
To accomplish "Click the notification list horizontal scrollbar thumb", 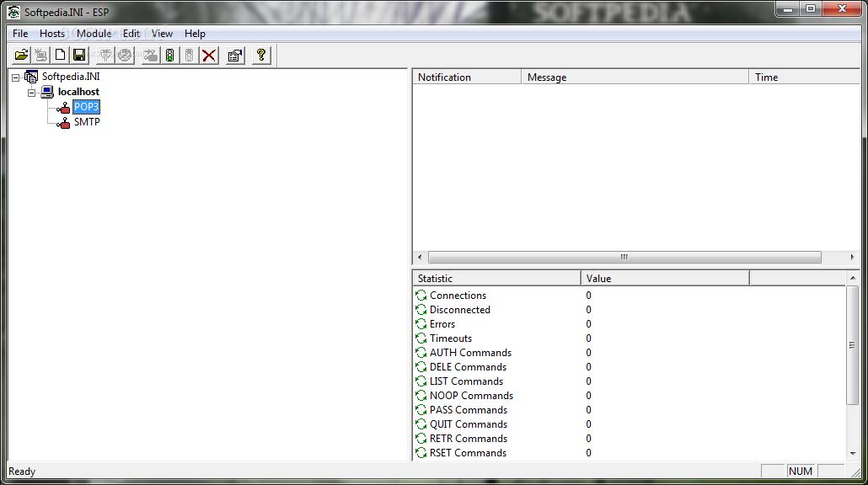I will click(x=624, y=257).
